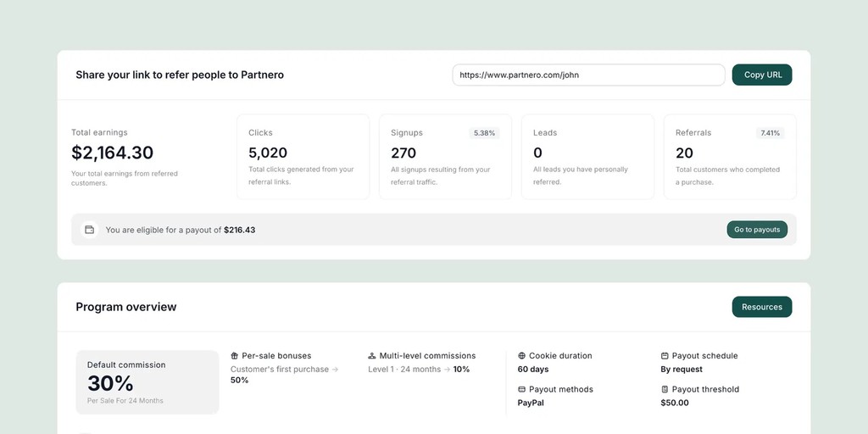
Task: Select the Default commission 30% tile
Action: coord(147,382)
